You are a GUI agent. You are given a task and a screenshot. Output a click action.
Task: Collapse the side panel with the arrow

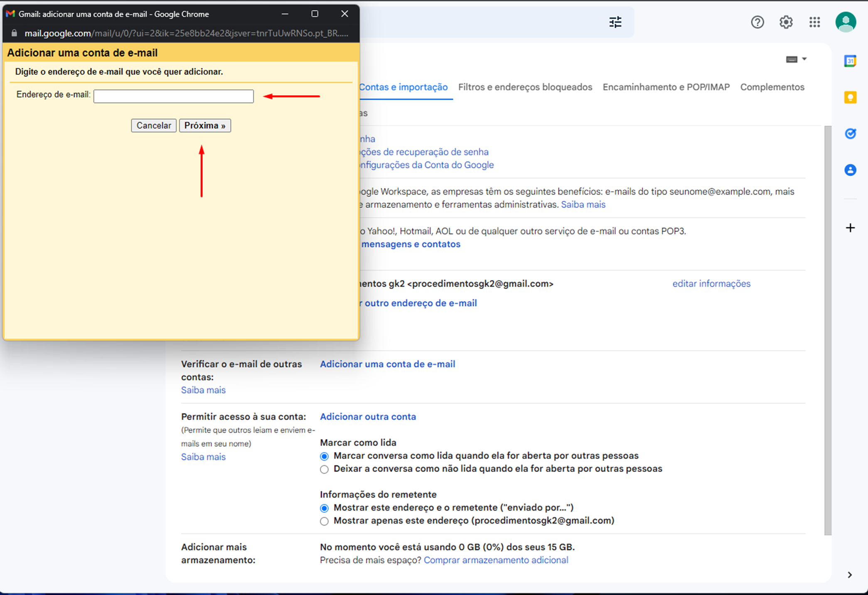[850, 575]
